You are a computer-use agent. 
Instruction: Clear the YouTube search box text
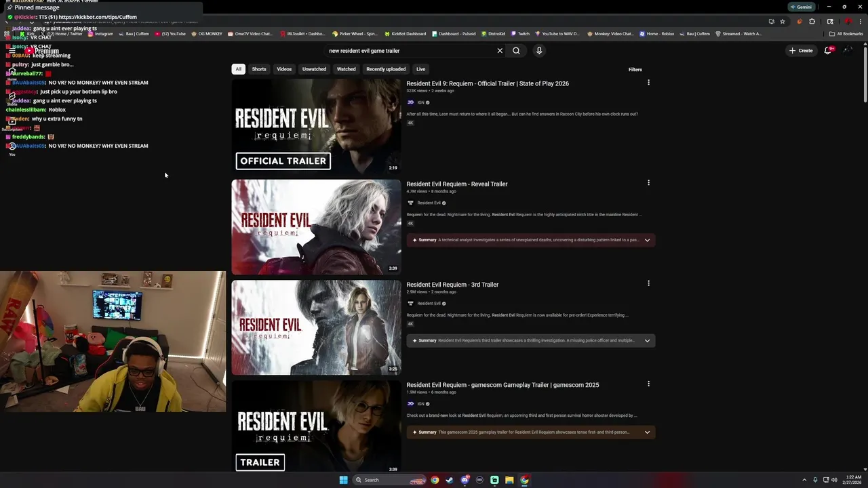click(x=500, y=51)
